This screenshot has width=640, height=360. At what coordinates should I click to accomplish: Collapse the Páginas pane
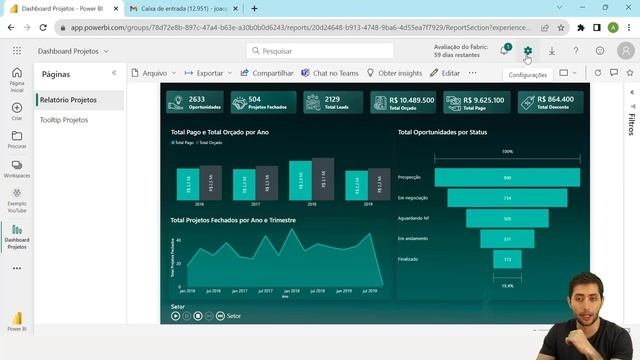pos(114,73)
